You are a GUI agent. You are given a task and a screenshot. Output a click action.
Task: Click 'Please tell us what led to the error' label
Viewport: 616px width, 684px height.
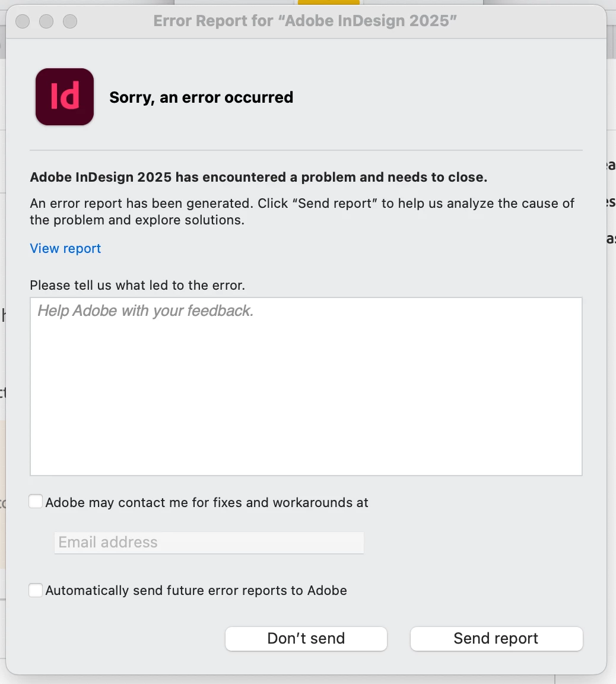coord(137,285)
